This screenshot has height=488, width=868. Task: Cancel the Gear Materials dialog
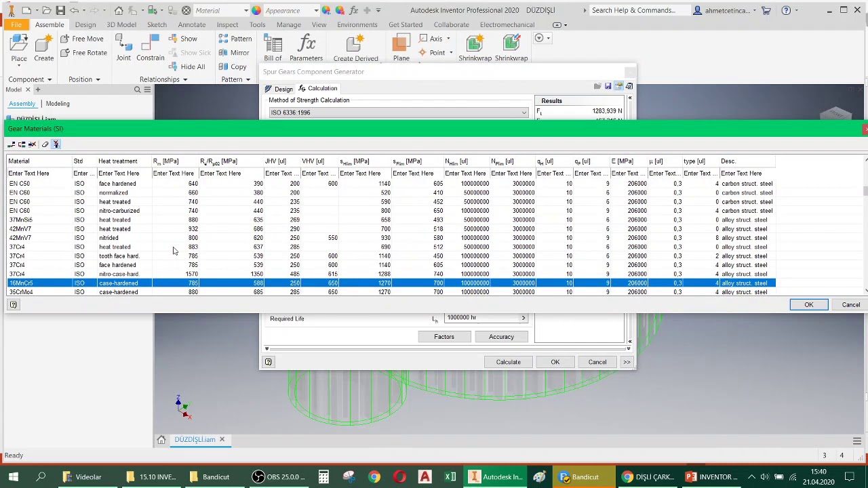pos(851,305)
